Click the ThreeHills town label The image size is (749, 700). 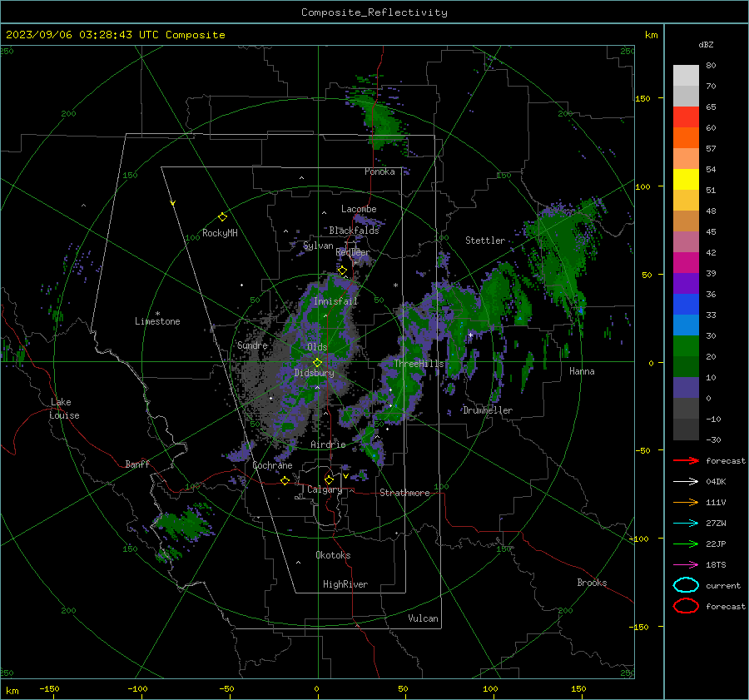click(x=419, y=364)
